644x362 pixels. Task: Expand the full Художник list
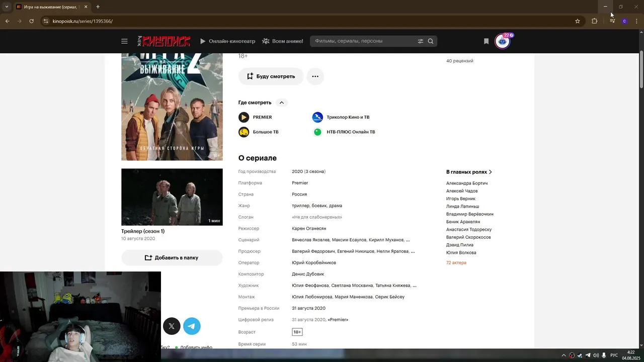pyautogui.click(x=414, y=286)
